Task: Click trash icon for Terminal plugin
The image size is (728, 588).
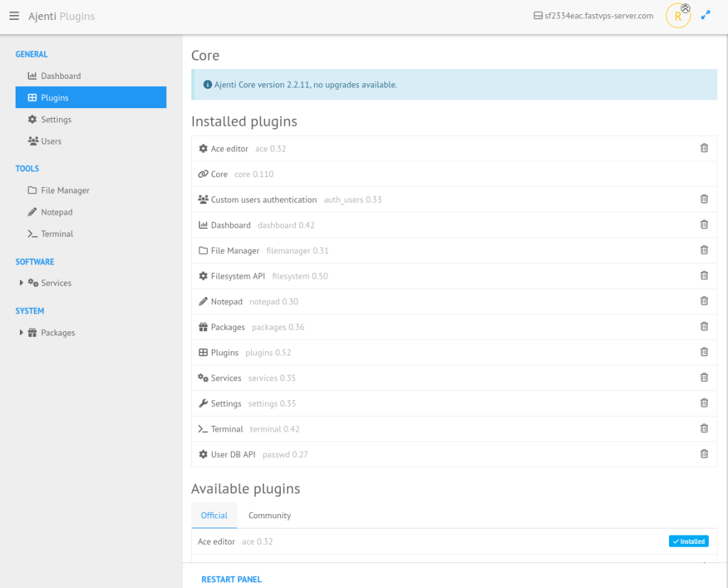Action: 704,429
